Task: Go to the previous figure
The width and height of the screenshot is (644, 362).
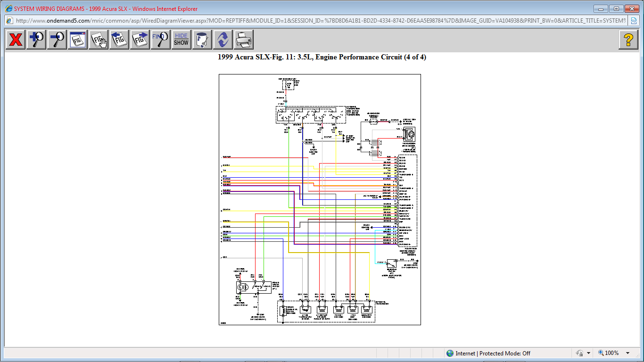Action: click(119, 40)
